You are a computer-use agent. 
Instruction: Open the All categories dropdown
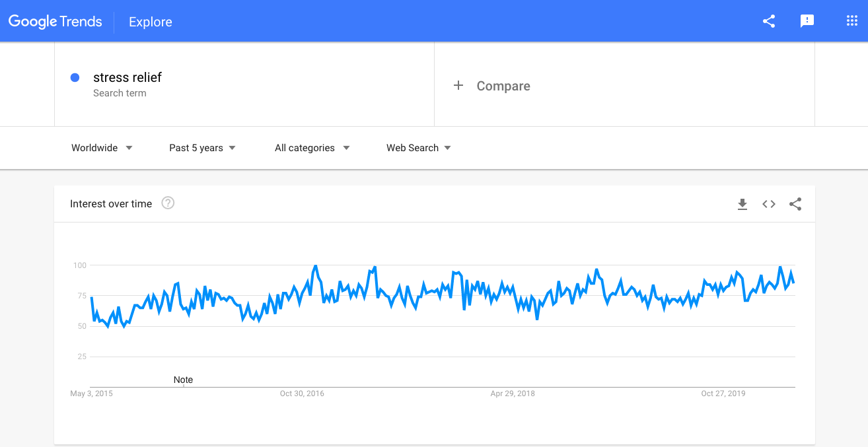pos(311,148)
